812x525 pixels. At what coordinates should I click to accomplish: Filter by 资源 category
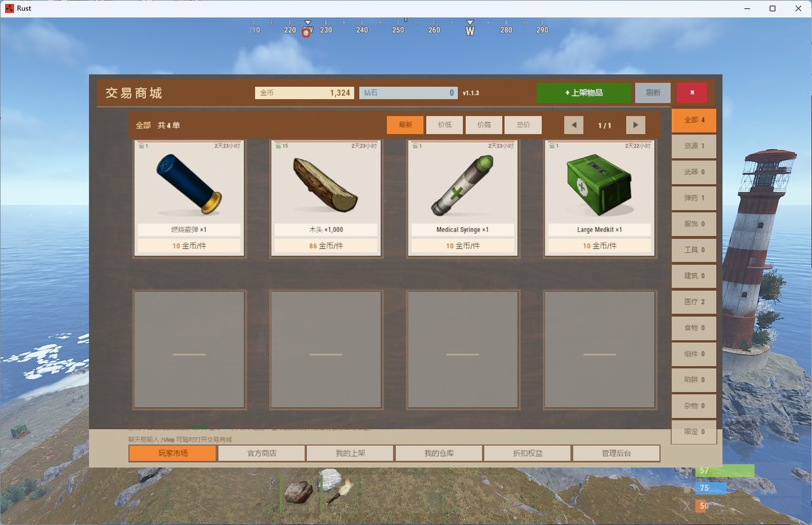pyautogui.click(x=694, y=146)
